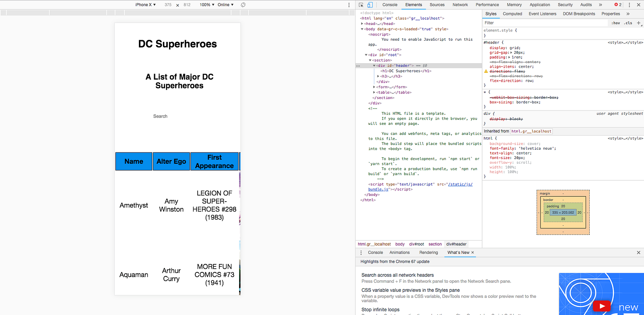Viewport: 644px width, 315px height.
Task: Open the Security panel tab
Action: click(x=565, y=5)
